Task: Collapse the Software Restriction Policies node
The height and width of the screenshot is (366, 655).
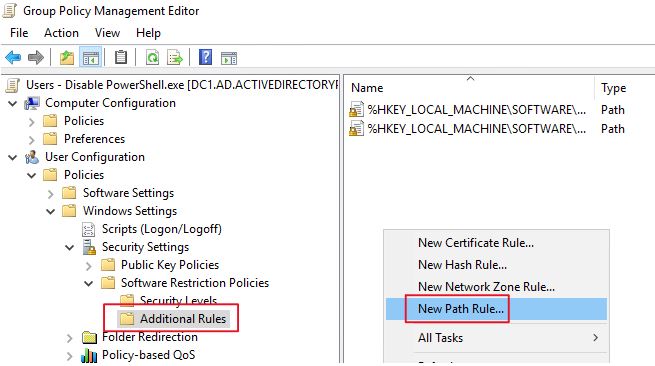Action: [89, 284]
